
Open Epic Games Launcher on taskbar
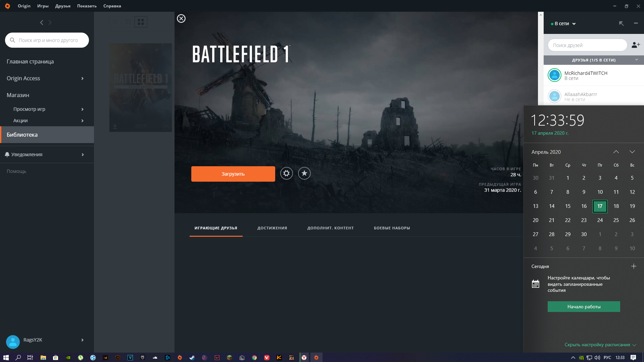pyautogui.click(x=143, y=358)
